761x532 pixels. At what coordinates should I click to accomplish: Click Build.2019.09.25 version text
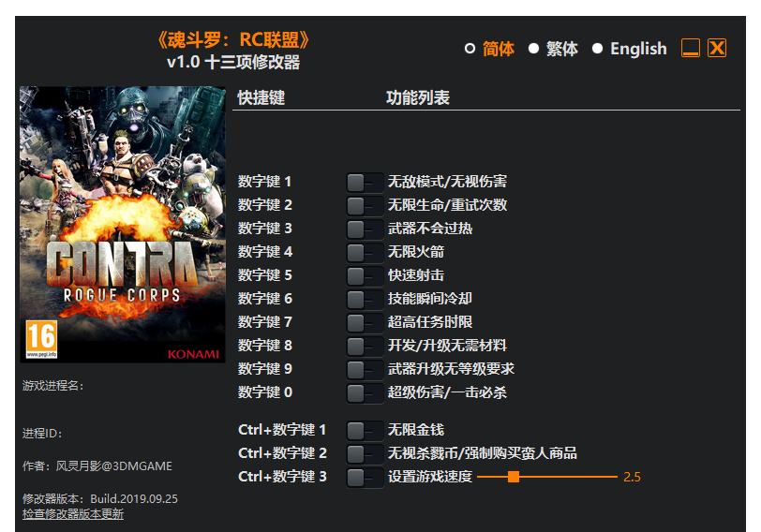pos(134,499)
